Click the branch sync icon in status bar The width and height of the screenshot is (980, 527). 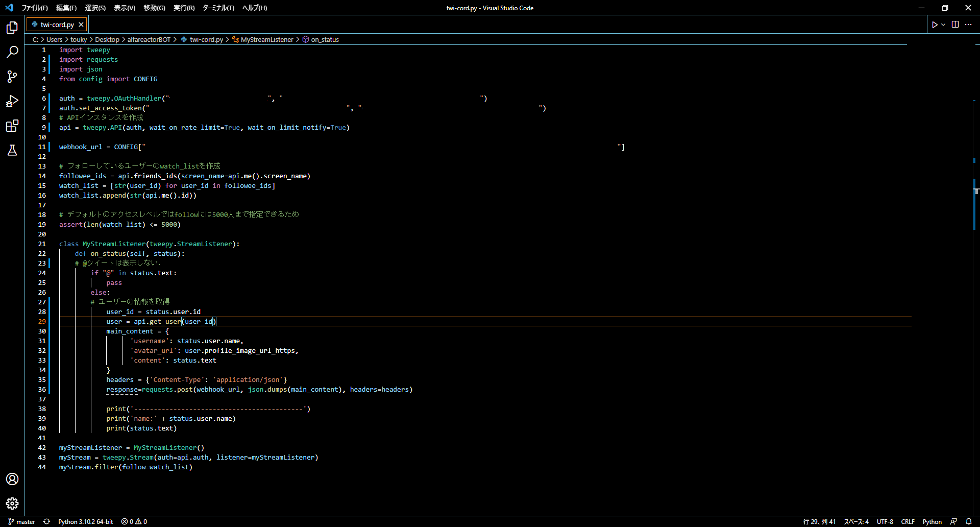point(46,521)
